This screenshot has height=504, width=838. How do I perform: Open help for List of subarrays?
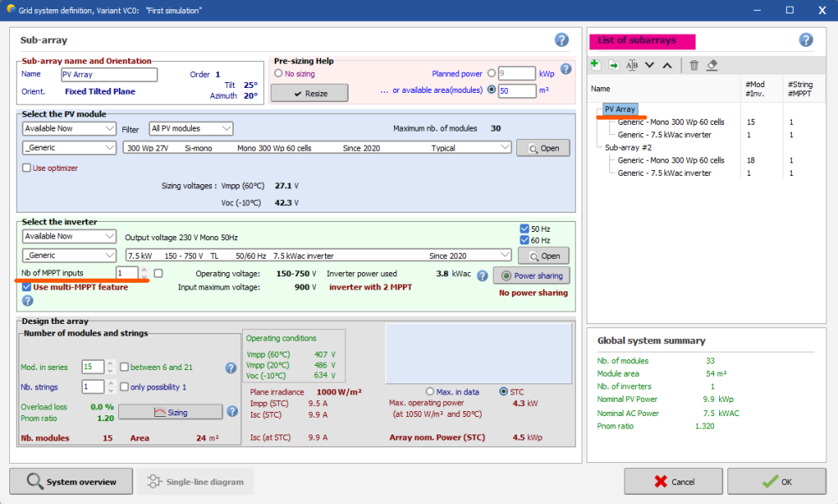[x=806, y=39]
